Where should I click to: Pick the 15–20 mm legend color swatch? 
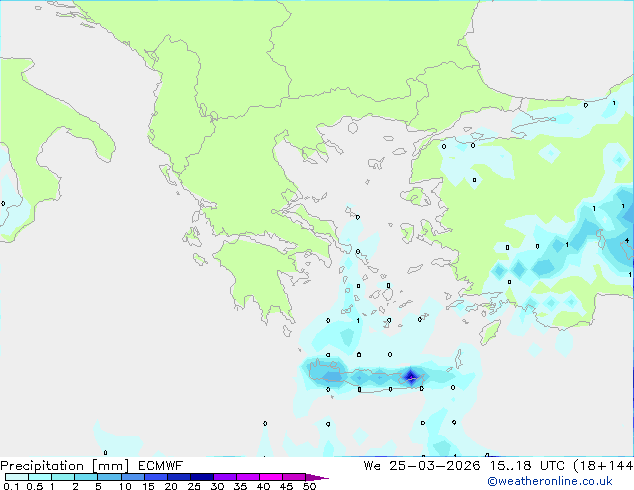click(155, 477)
